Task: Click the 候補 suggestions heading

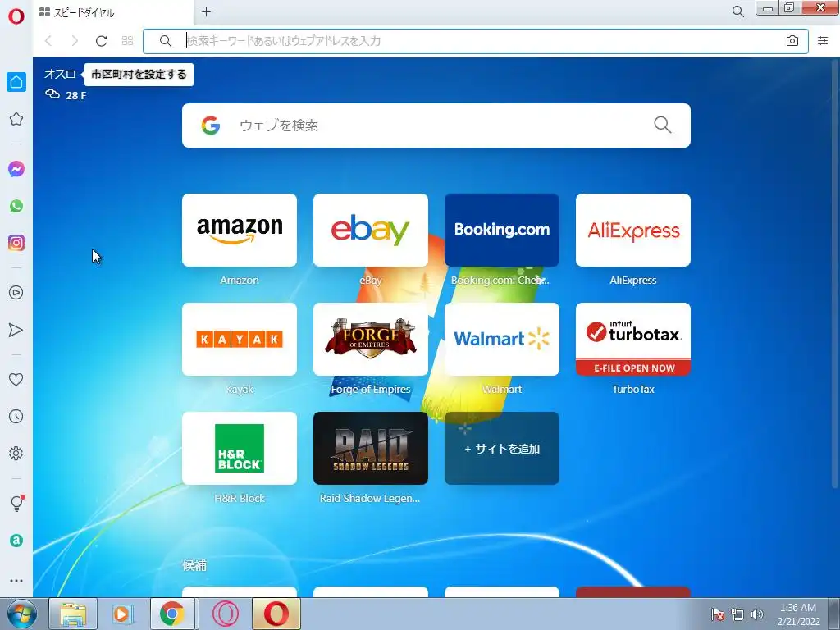Action: point(194,565)
